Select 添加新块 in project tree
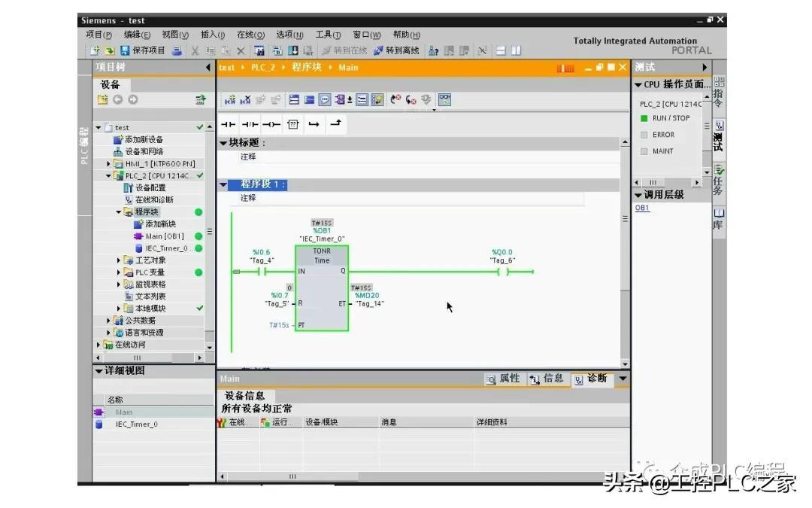 [x=160, y=224]
